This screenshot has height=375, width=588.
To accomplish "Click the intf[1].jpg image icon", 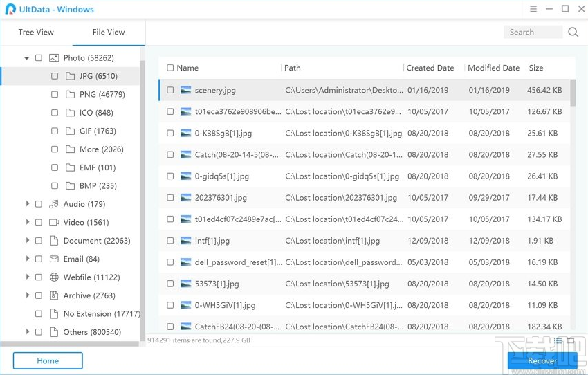I will pyautogui.click(x=185, y=241).
